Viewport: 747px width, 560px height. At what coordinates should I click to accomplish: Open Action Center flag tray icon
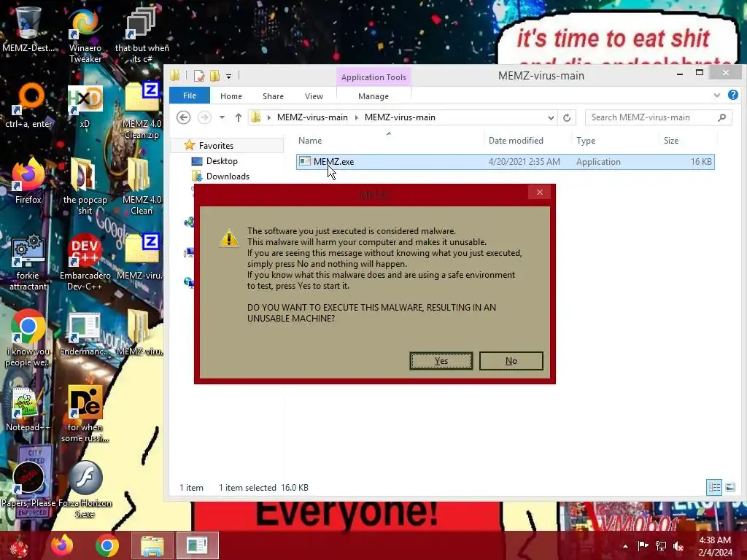click(x=643, y=545)
